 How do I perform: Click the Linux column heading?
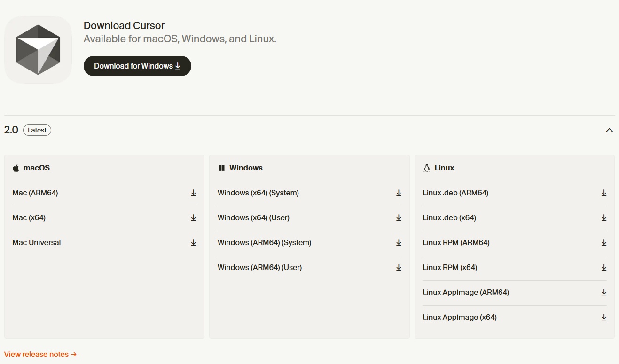pyautogui.click(x=444, y=168)
